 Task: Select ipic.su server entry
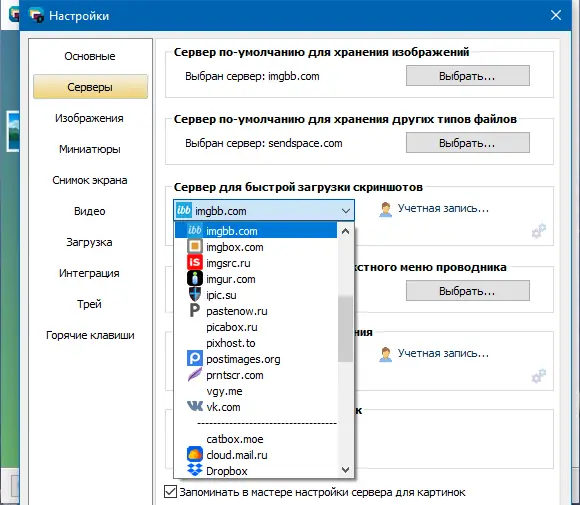tap(256, 295)
